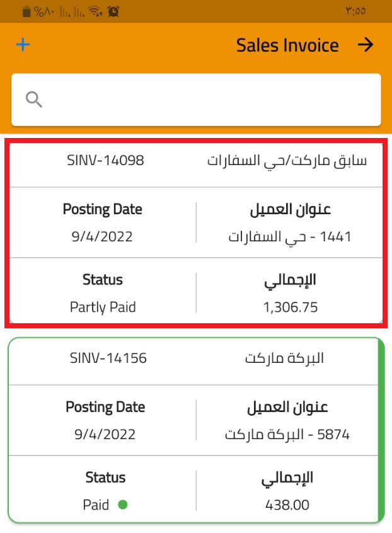Image resolution: width=392 pixels, height=533 pixels.
Task: Tap the status bar clock time
Action: 355,11
